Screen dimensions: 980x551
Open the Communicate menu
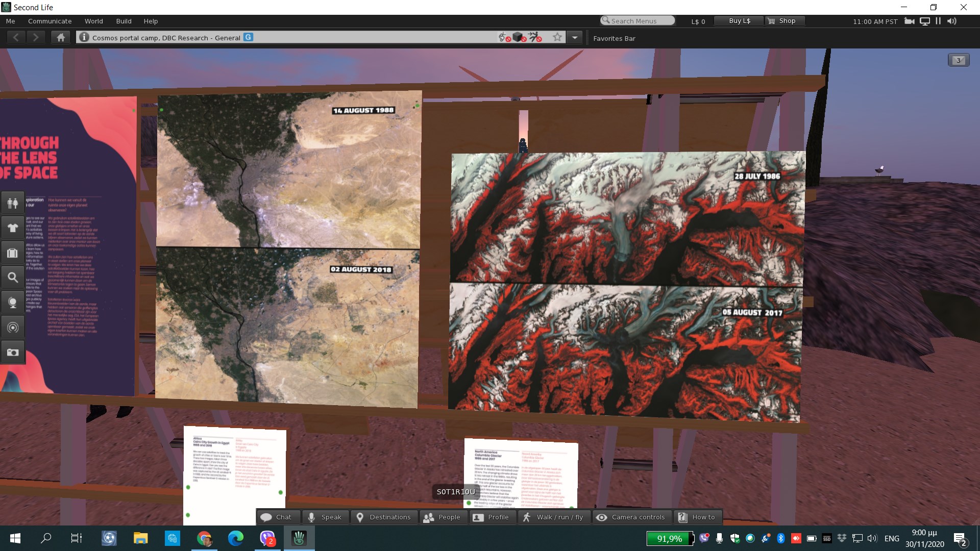click(x=50, y=21)
